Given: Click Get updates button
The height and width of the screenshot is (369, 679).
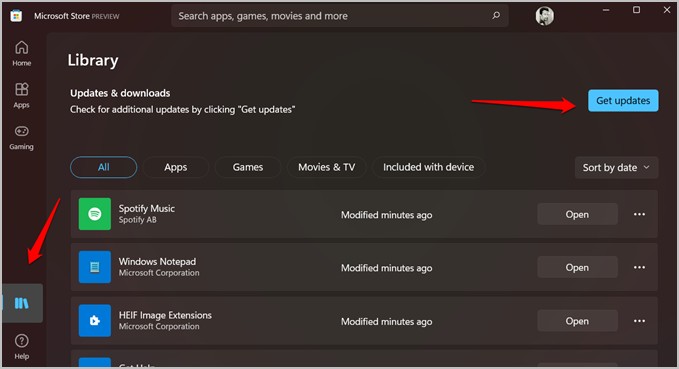Looking at the screenshot, I should (623, 100).
